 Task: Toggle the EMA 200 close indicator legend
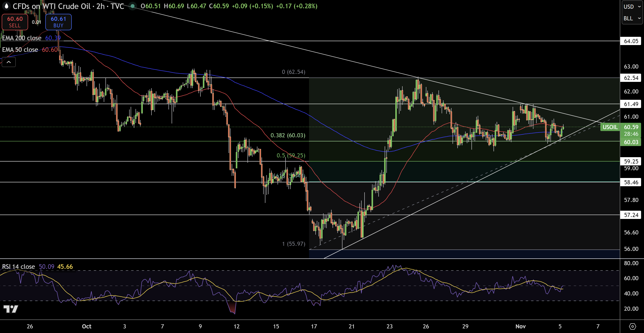tap(22, 38)
